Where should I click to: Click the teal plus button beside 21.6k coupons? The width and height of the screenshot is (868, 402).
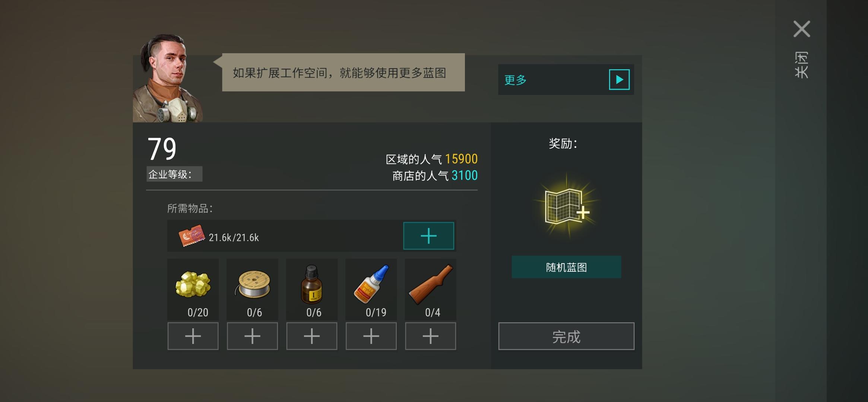(429, 236)
